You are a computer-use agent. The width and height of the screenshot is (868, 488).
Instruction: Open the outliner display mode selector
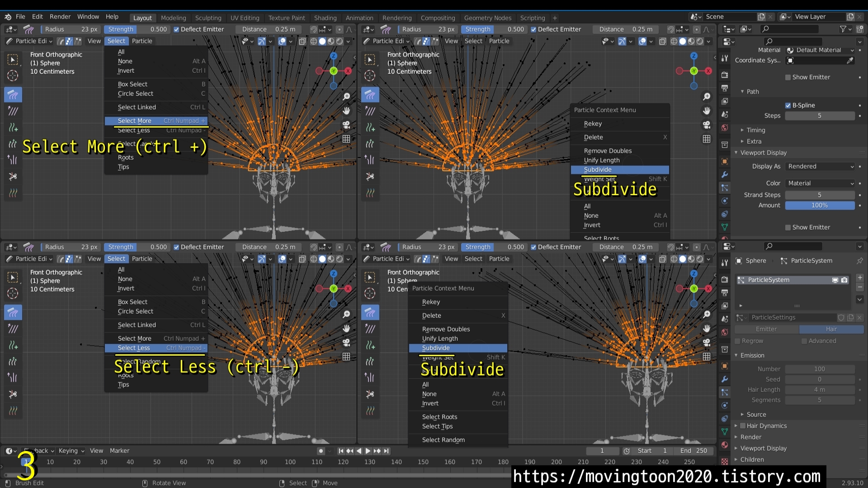(x=745, y=29)
